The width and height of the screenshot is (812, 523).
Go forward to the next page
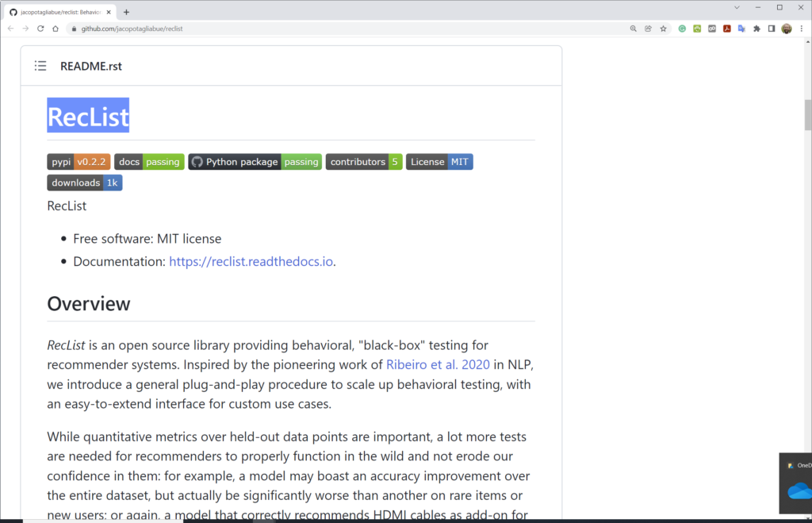click(25, 29)
